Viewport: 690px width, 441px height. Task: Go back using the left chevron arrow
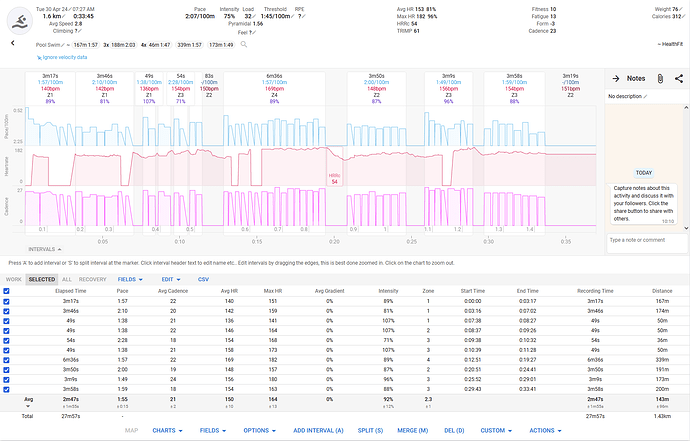[x=13, y=43]
